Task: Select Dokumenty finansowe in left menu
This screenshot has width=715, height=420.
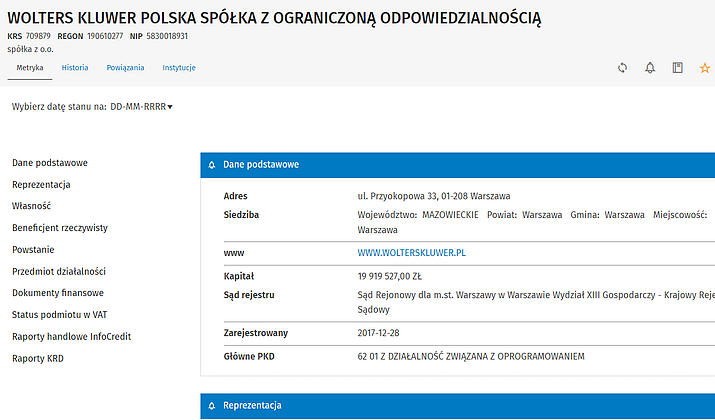Action: click(58, 293)
